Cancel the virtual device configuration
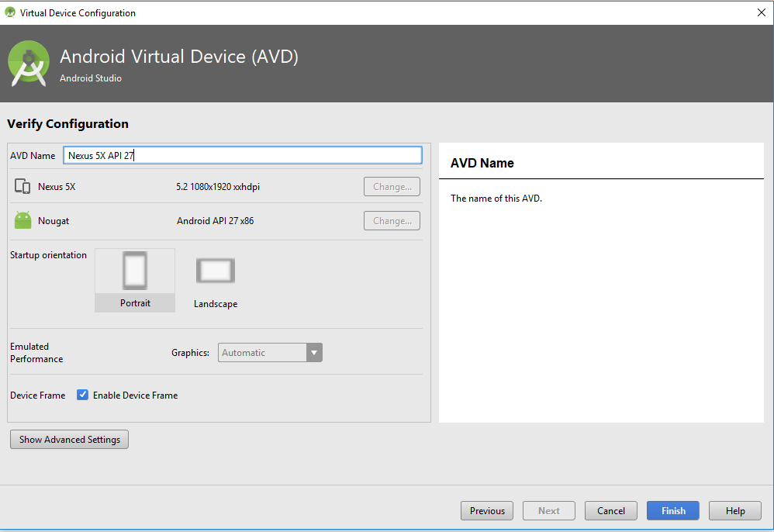This screenshot has height=532, width=774. coord(611,511)
